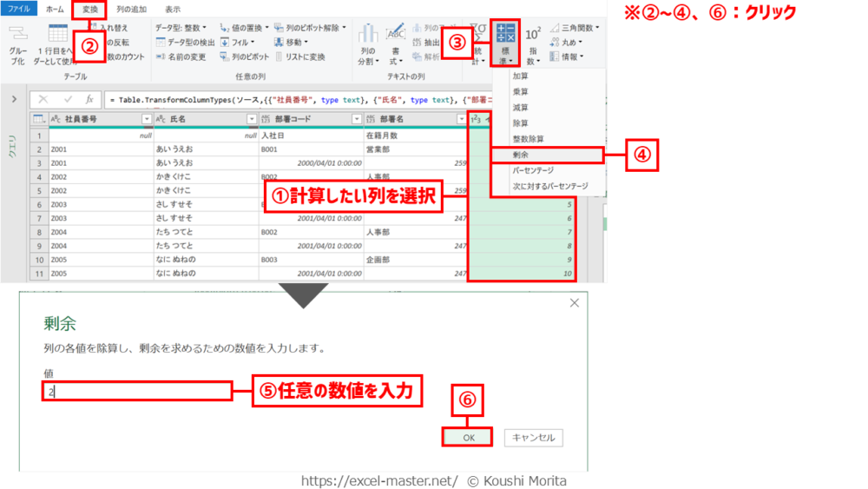Close the 剰余 dialog with X

pos(574,303)
